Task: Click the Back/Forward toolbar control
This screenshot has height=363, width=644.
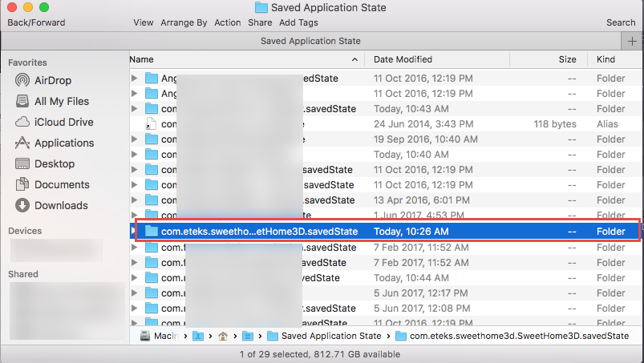Action: pyautogui.click(x=36, y=22)
